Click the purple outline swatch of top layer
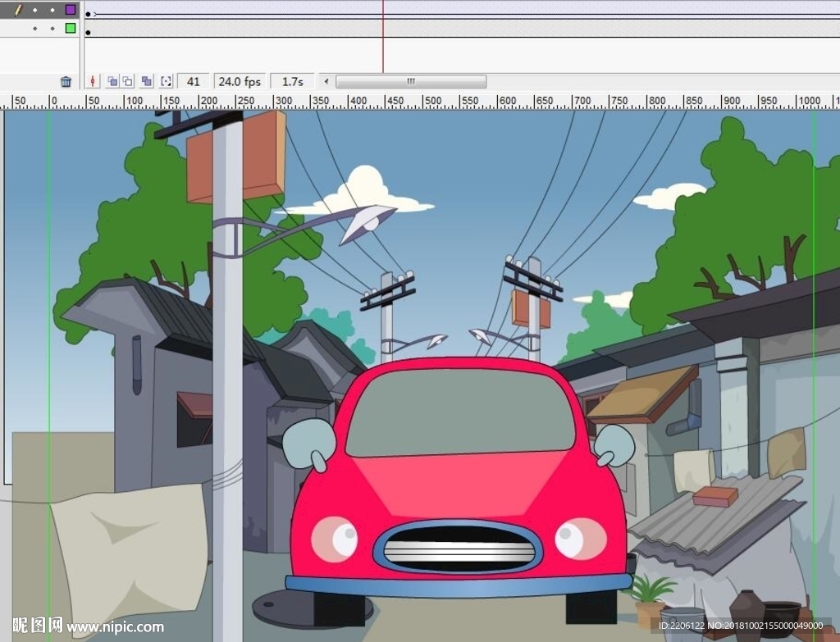This screenshot has width=840, height=642. pos(71,10)
